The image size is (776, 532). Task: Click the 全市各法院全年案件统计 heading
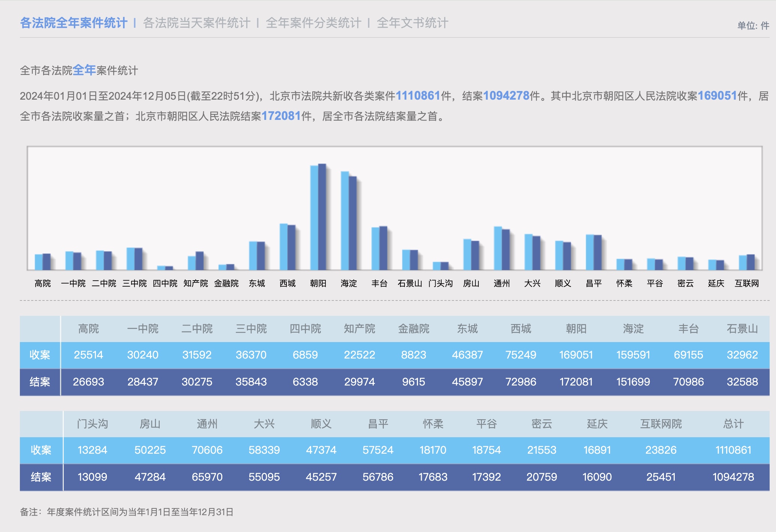[79, 70]
